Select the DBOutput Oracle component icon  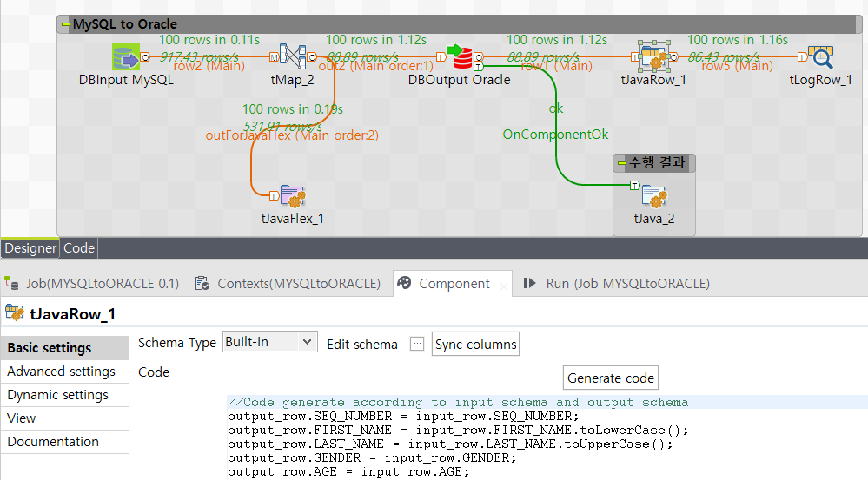[x=460, y=56]
